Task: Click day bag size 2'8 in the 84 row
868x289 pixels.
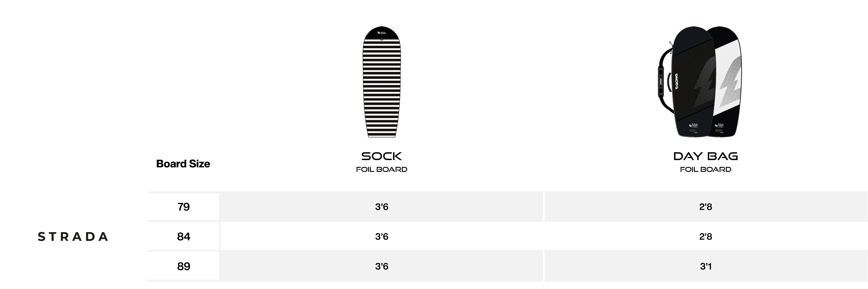Action: coord(706,236)
